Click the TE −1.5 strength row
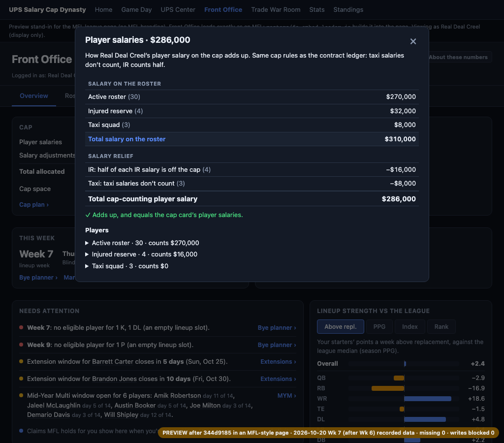 pyautogui.click(x=401, y=409)
